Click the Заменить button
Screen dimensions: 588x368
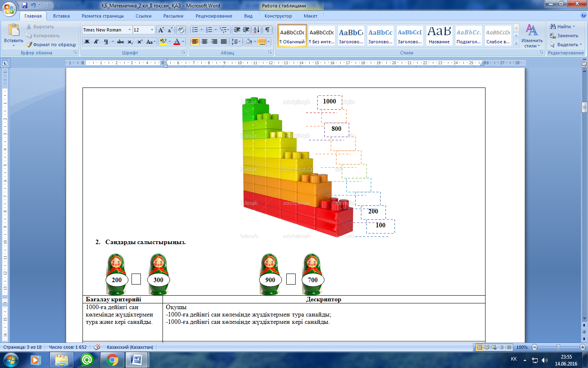click(564, 36)
